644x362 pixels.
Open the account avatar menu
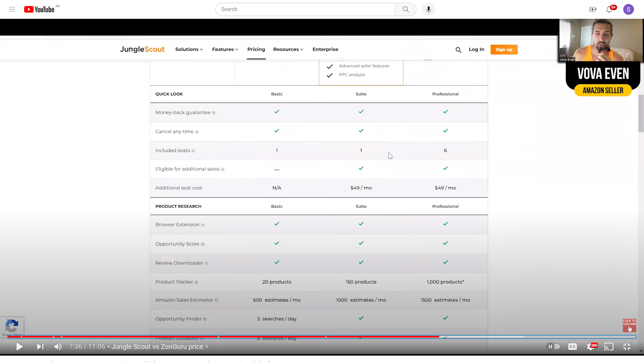point(628,9)
